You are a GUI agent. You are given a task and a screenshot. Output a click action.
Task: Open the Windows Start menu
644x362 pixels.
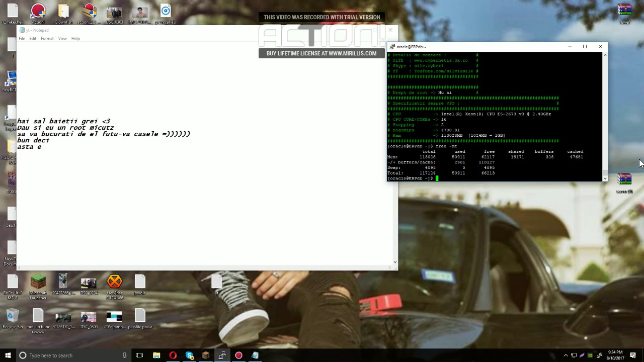8,355
